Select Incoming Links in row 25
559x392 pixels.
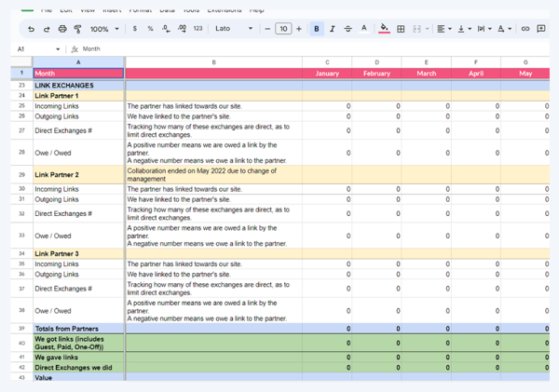click(x=78, y=106)
